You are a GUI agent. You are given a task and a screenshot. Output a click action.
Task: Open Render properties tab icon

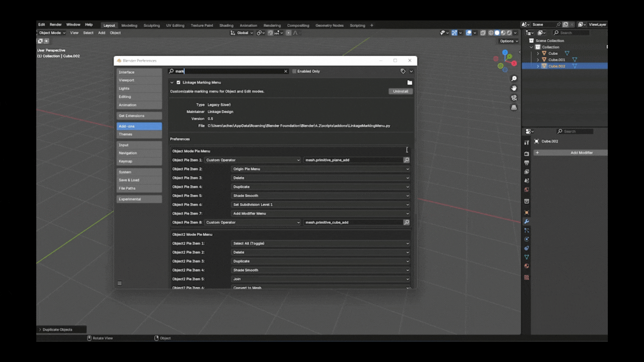click(x=527, y=154)
